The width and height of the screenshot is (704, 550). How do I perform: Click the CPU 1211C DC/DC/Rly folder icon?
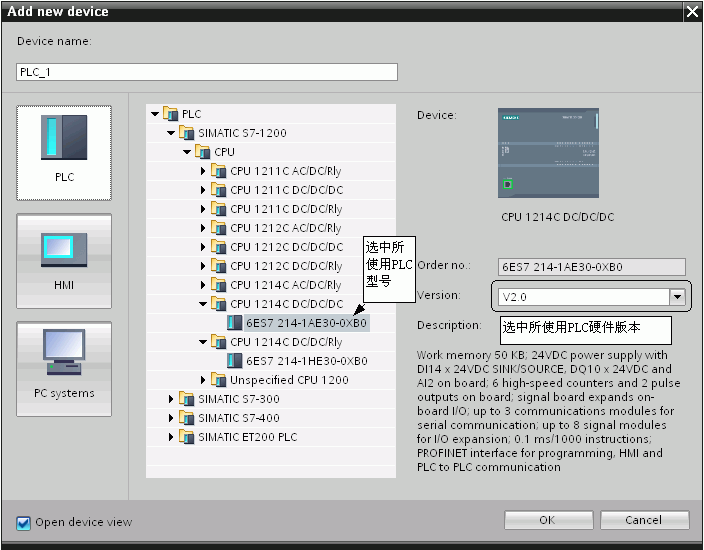[219, 209]
